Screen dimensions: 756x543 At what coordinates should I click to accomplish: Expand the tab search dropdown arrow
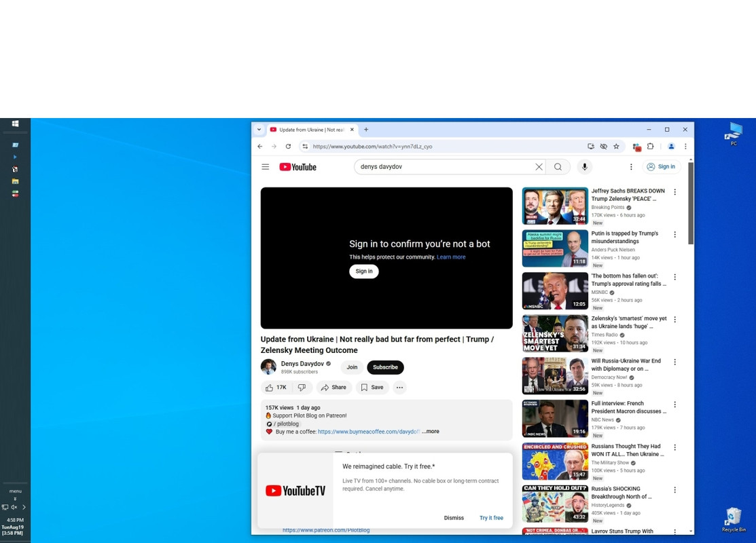259,130
